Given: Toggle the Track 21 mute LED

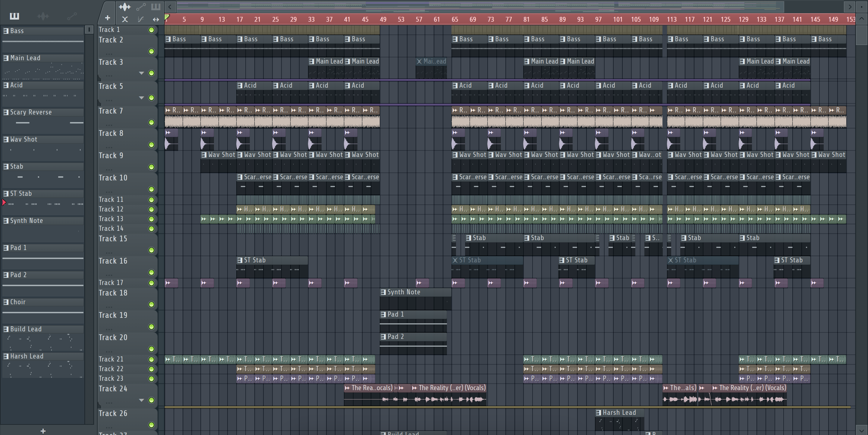Looking at the screenshot, I should (152, 360).
